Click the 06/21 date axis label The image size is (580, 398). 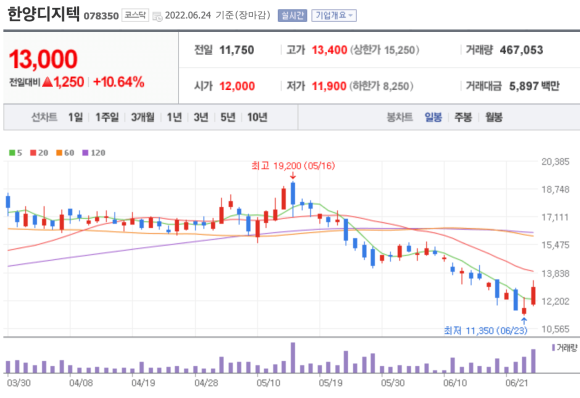point(517,383)
